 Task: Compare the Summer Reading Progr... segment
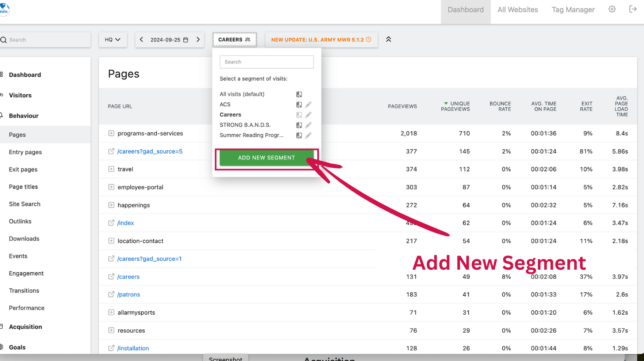click(x=299, y=135)
